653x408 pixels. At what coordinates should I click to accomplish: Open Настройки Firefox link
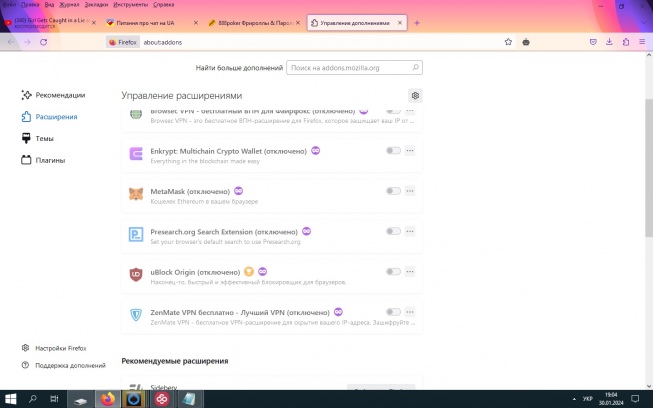pyautogui.click(x=54, y=348)
